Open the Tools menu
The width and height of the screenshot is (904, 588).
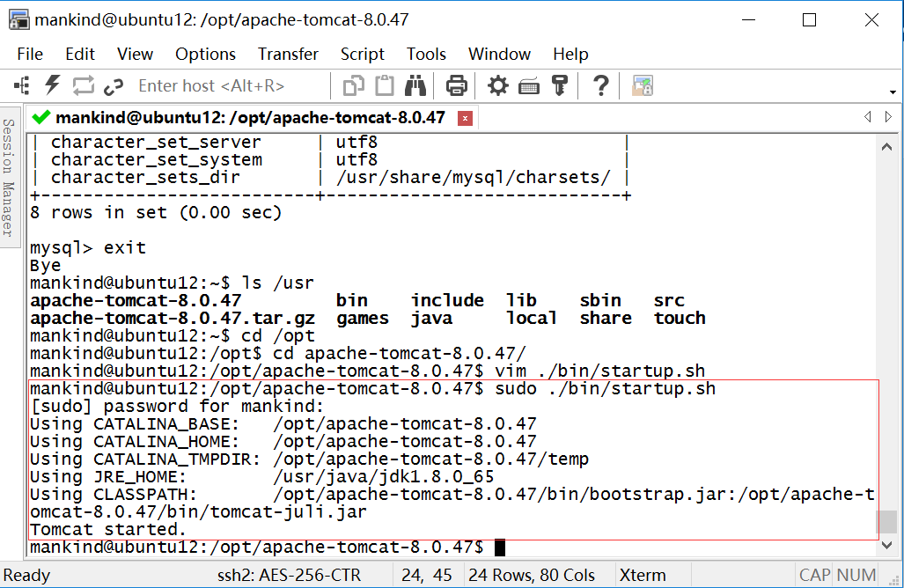[426, 55]
